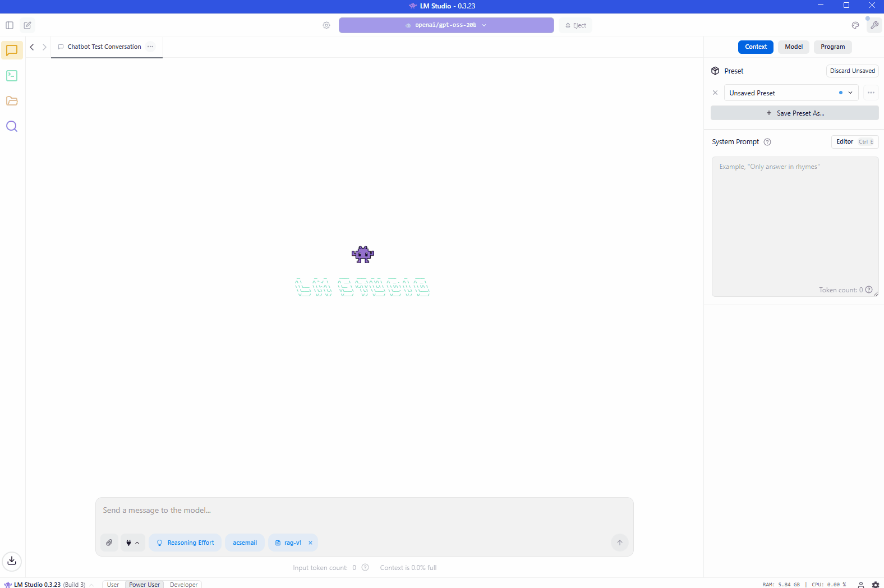
Task: Open the user account icon in the status bar
Action: click(861, 585)
